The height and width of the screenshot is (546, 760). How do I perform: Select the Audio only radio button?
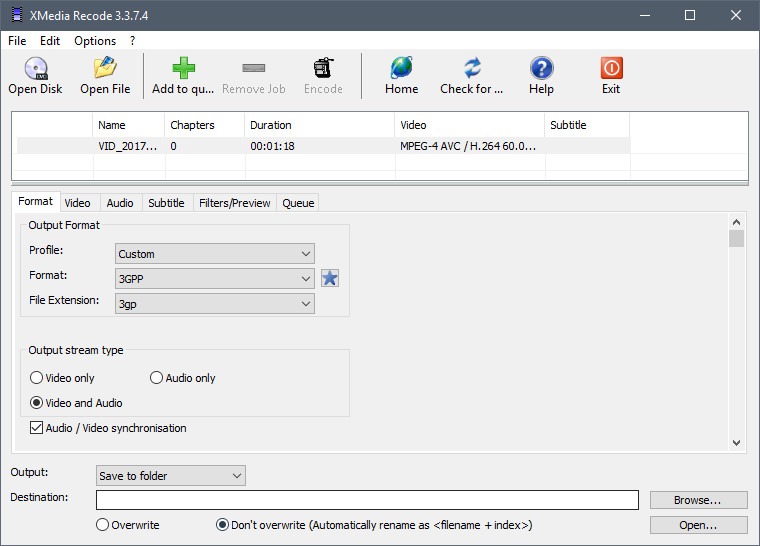pos(157,378)
